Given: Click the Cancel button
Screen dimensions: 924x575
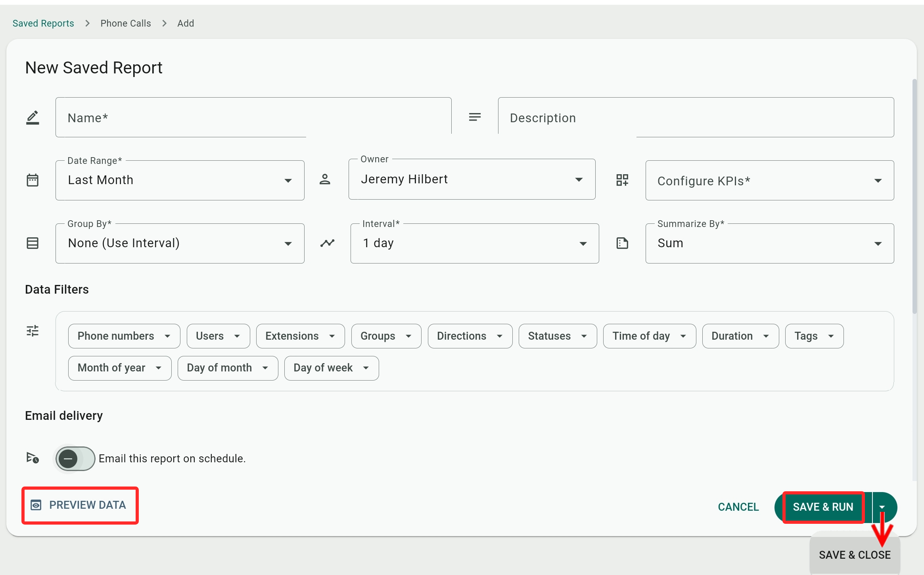Looking at the screenshot, I should pyautogui.click(x=738, y=507).
